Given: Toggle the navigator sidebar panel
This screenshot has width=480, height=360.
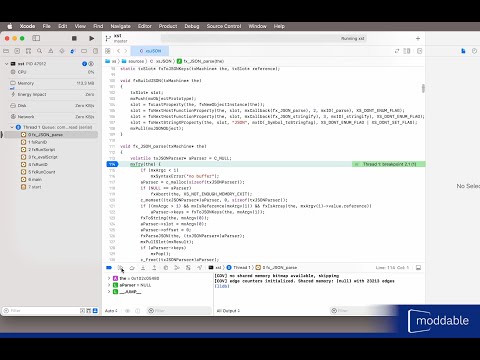Looking at the screenshot, I should click(36, 38).
